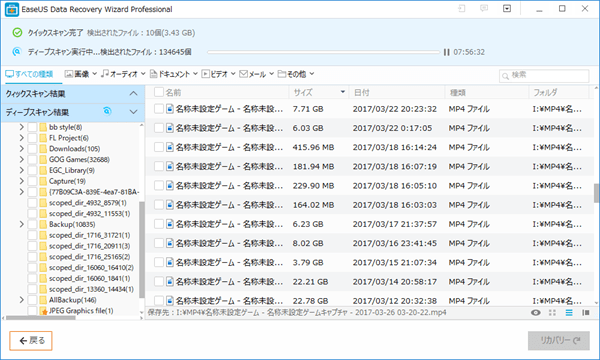Sort by the 名前 column header

173,93
